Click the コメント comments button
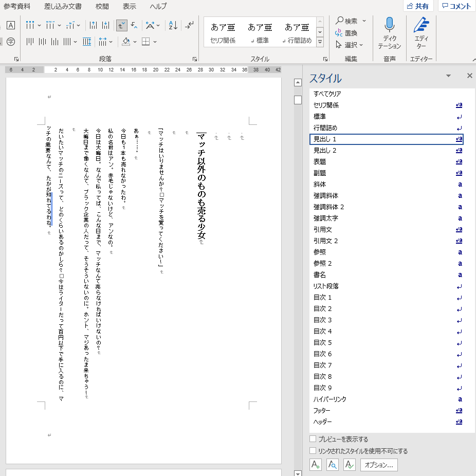 [x=457, y=6]
